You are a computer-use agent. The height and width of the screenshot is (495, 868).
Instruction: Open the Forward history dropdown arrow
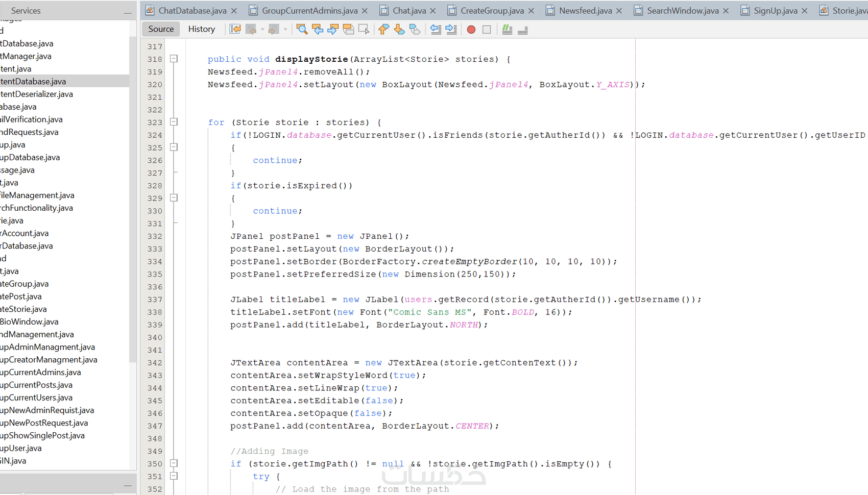click(285, 29)
